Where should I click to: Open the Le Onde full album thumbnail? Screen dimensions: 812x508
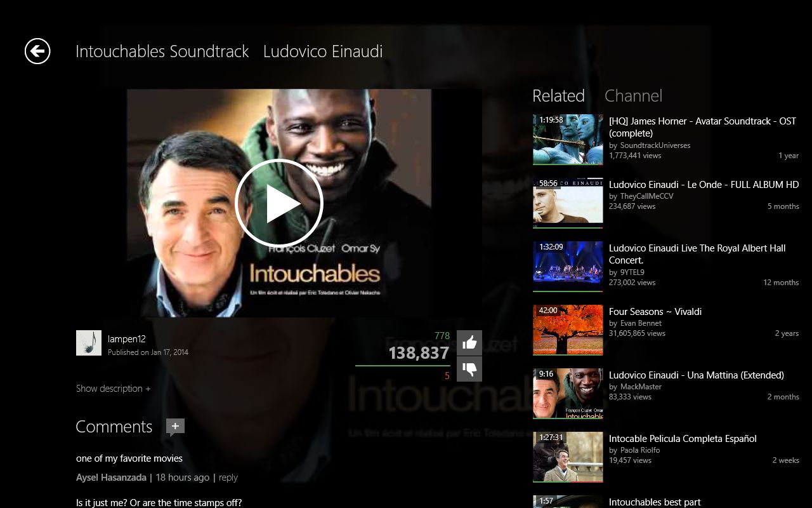[x=568, y=203]
